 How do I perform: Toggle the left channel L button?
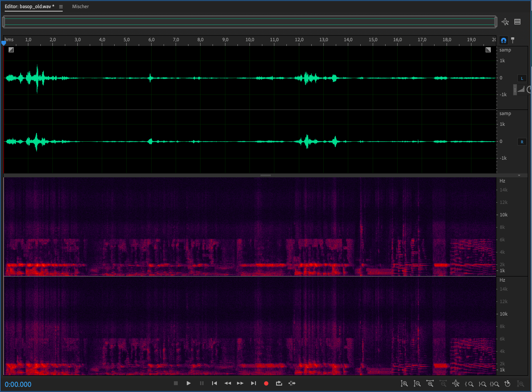[x=522, y=78]
